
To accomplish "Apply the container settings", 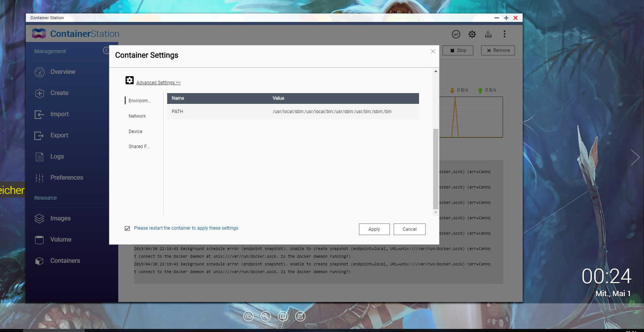I will [374, 229].
